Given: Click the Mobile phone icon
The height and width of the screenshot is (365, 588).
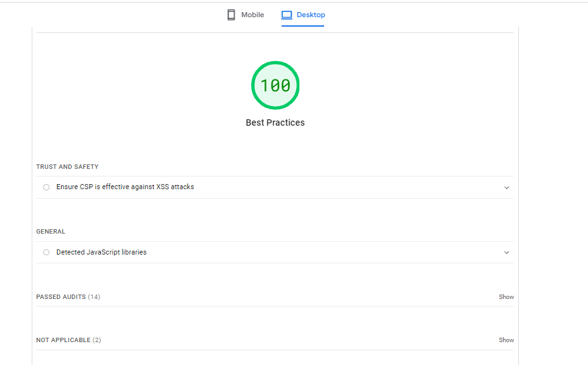Looking at the screenshot, I should (x=231, y=15).
